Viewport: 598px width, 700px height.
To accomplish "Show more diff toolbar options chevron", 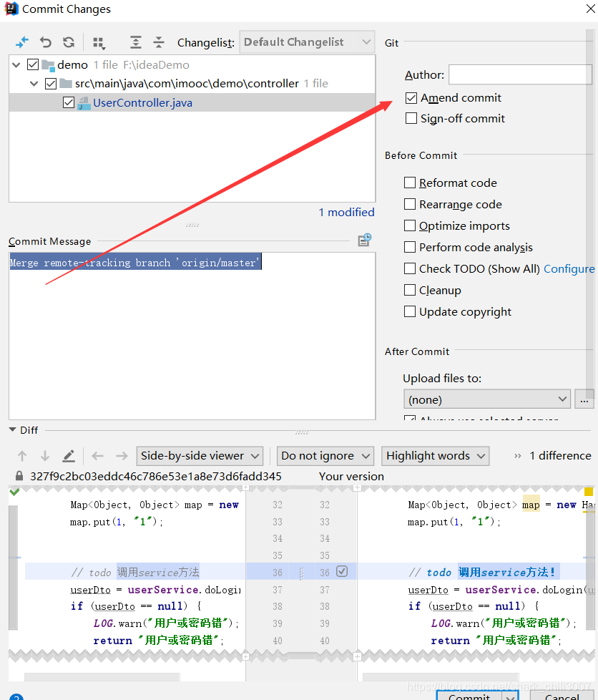I will coord(518,456).
